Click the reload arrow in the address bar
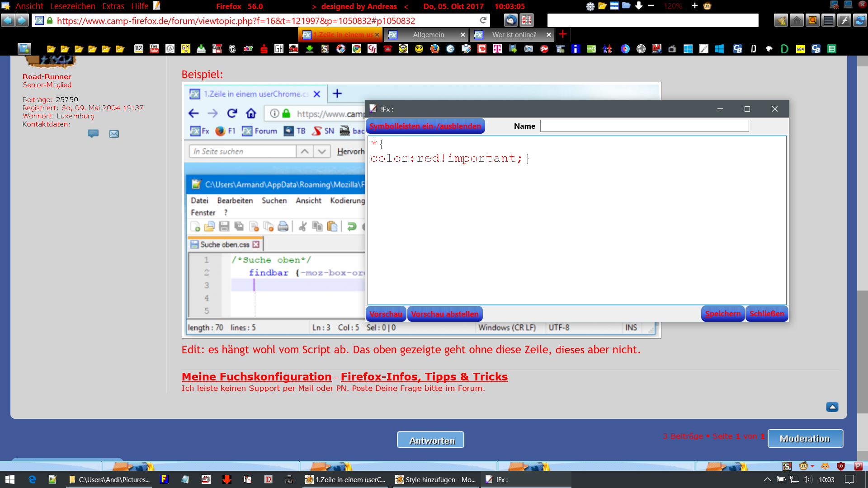Viewport: 868px width, 488px height. pyautogui.click(x=483, y=20)
